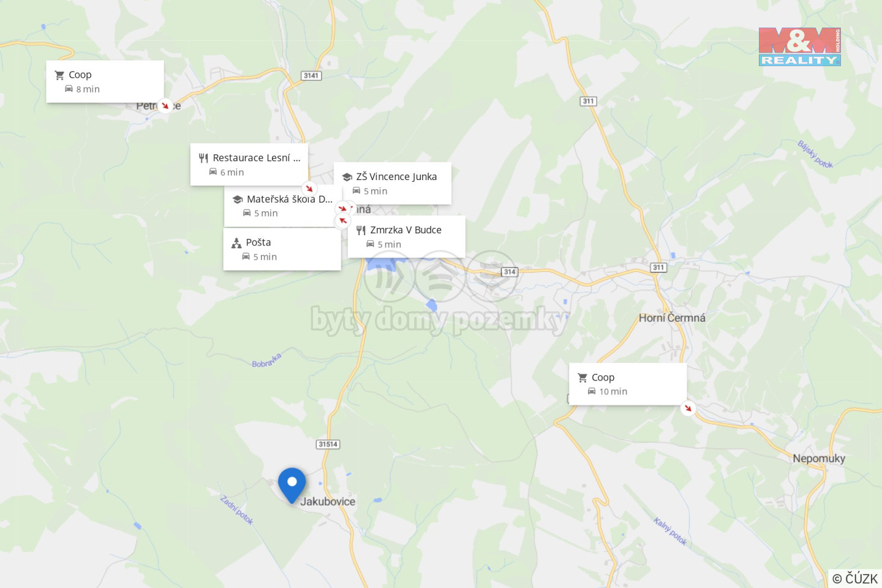The image size is (882, 588).
Task: Click the shopping cart icon on the 8 min Coop card
Action: (59, 75)
